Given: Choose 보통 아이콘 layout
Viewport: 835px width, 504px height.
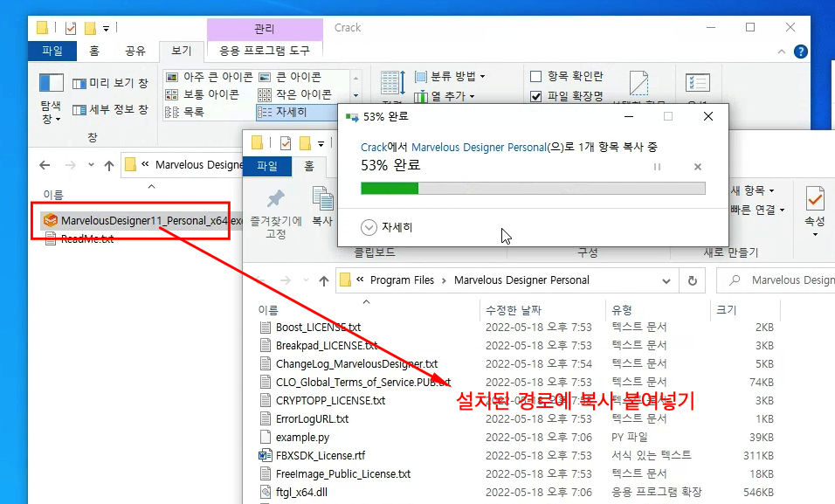Looking at the screenshot, I should pyautogui.click(x=203, y=95).
